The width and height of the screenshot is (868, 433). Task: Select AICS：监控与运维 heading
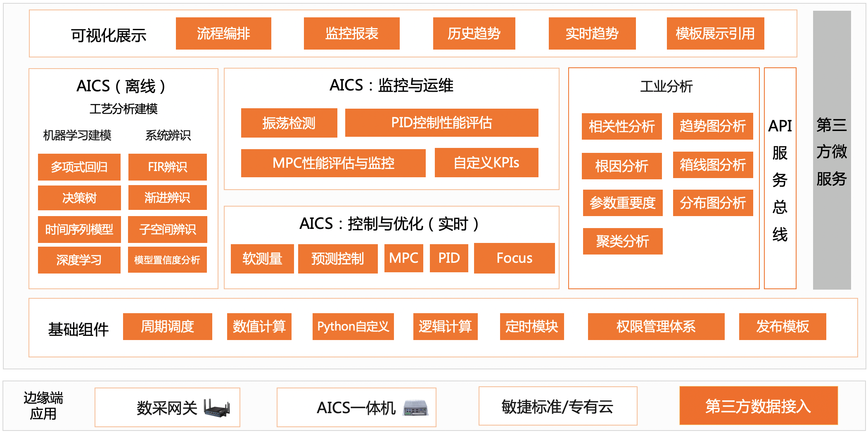click(x=391, y=86)
